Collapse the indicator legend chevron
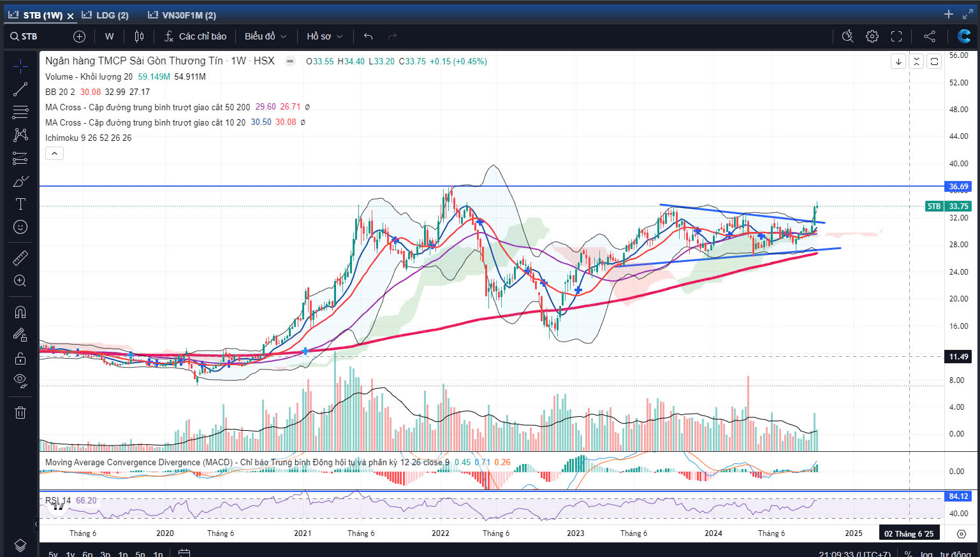The height and width of the screenshot is (557, 980). (54, 154)
